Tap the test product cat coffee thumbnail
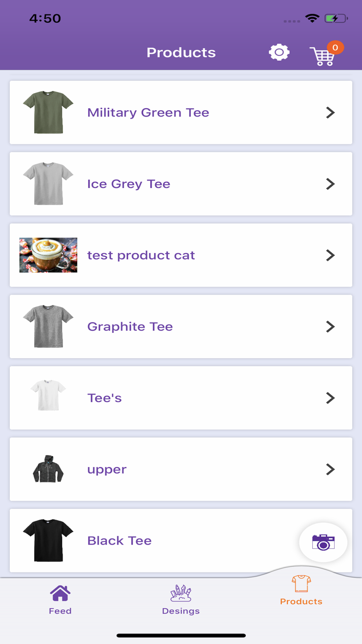Screen dimensions: 362x644 48,255
